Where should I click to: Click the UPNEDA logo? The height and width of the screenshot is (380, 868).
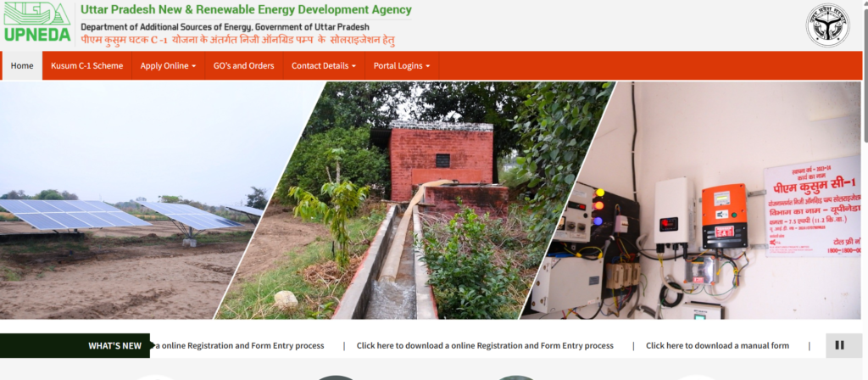pyautogui.click(x=37, y=23)
